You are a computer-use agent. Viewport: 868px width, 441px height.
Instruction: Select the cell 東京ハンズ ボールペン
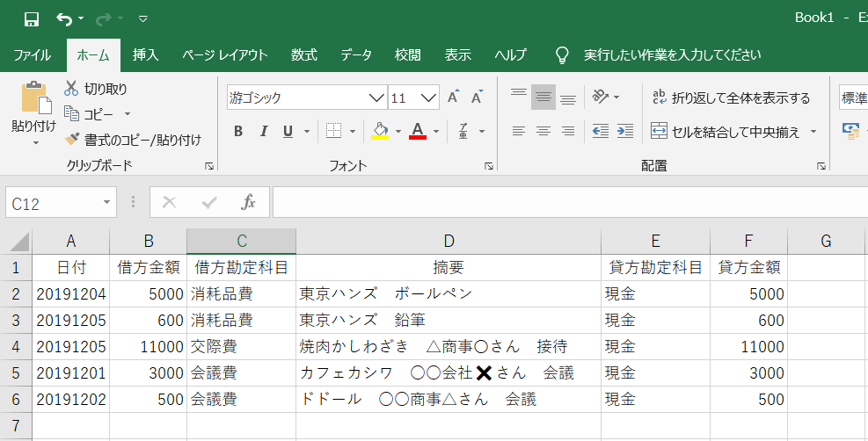click(449, 294)
